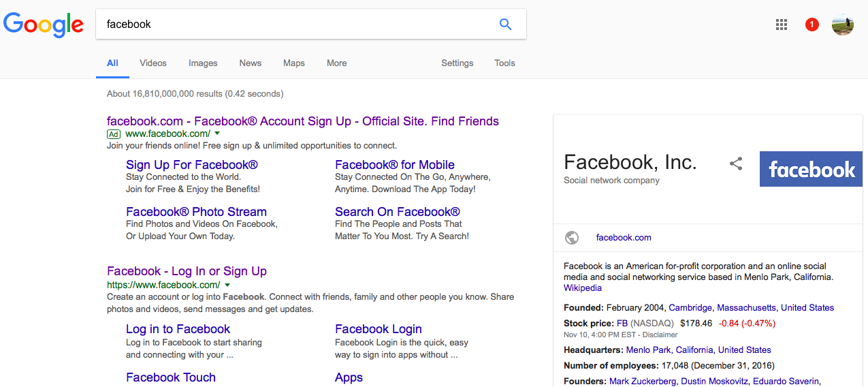Open the Tools filter options
This screenshot has width=868, height=387.
point(504,63)
